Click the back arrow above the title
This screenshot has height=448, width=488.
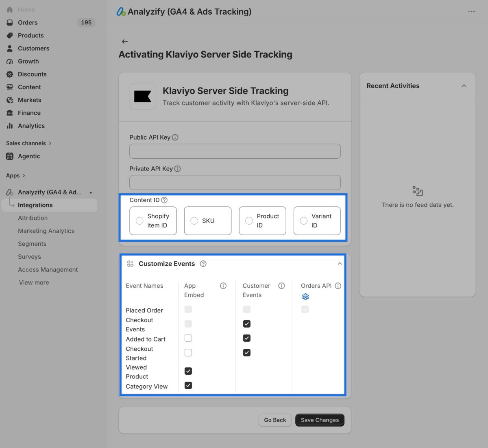click(x=125, y=42)
